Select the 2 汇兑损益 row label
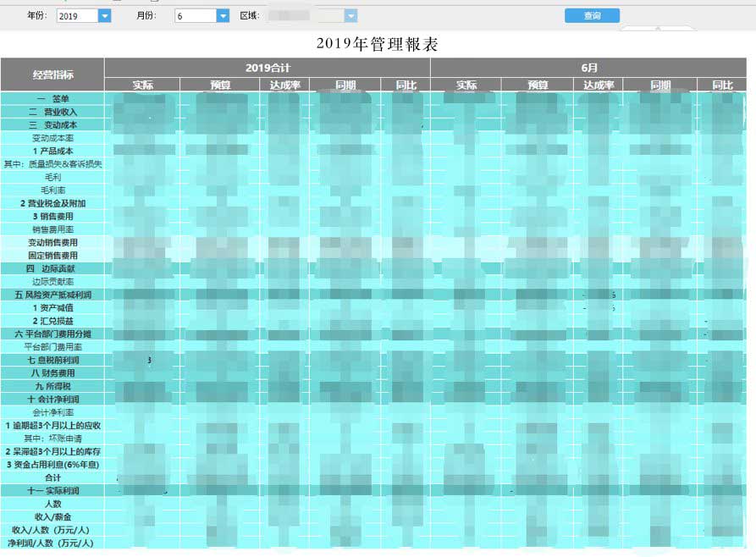 [x=52, y=321]
